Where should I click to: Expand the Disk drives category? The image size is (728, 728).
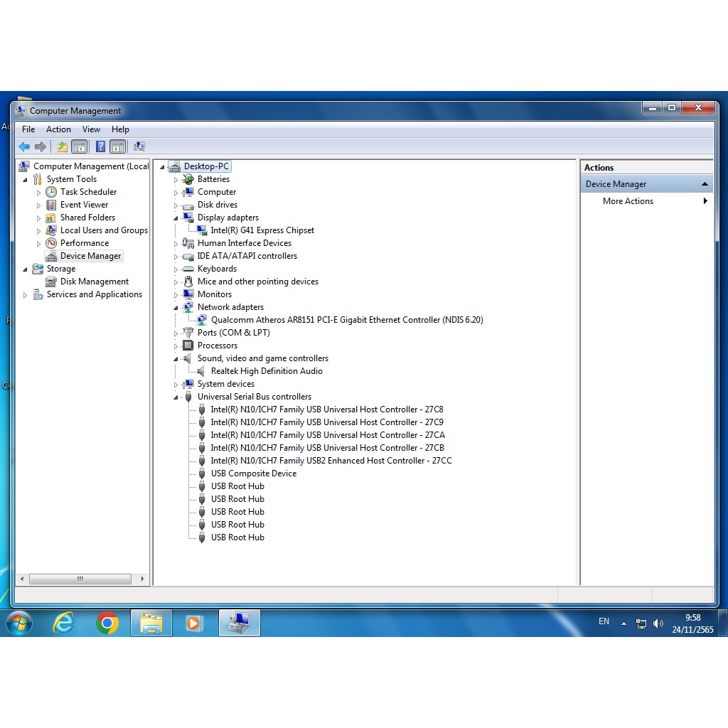coord(176,205)
